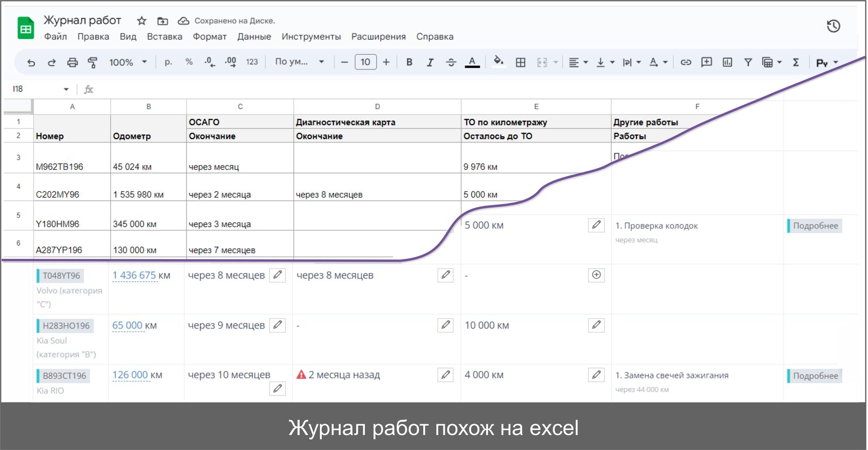Image resolution: width=868 pixels, height=450 pixels.
Task: Insert a link using chain icon
Action: [686, 63]
